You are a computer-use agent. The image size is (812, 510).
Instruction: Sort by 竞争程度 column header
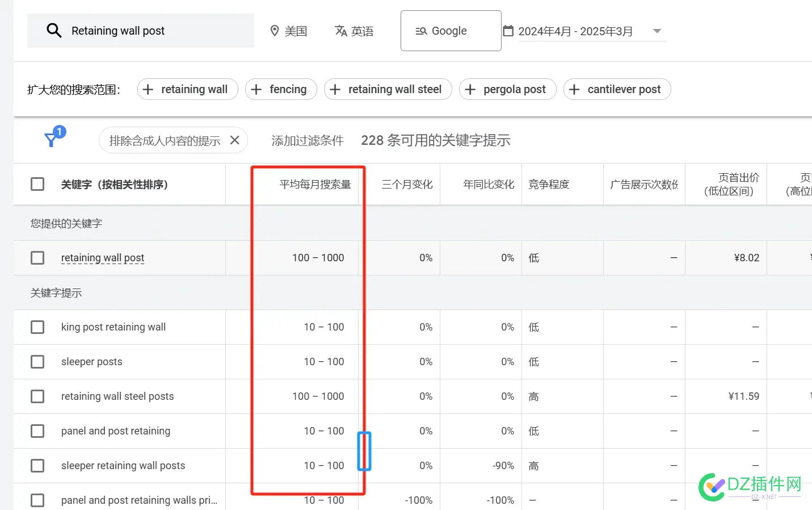[548, 185]
